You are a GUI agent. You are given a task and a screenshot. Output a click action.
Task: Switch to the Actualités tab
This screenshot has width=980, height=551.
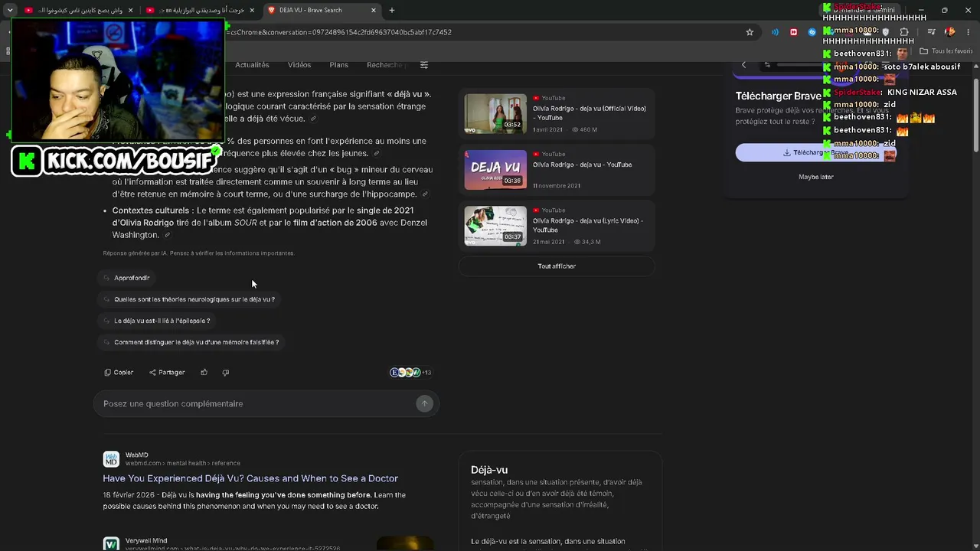[252, 65]
